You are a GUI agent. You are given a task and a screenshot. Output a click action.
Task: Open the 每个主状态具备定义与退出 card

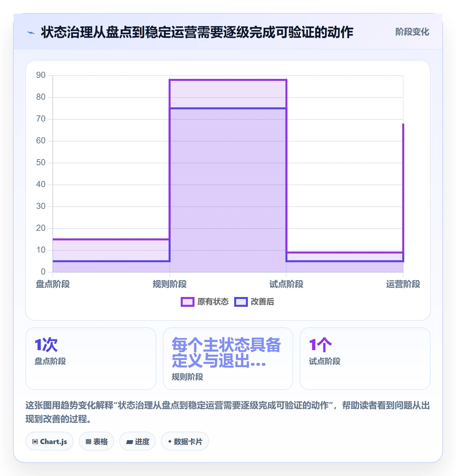pyautogui.click(x=228, y=359)
